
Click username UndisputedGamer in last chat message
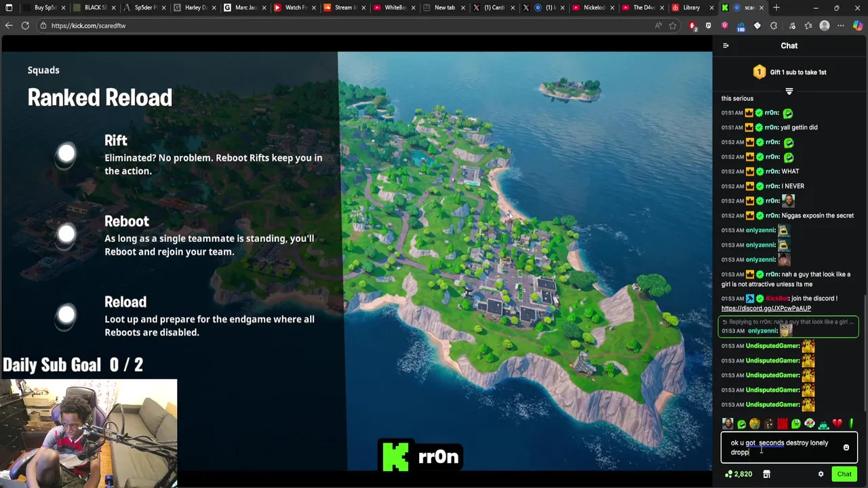(x=772, y=405)
